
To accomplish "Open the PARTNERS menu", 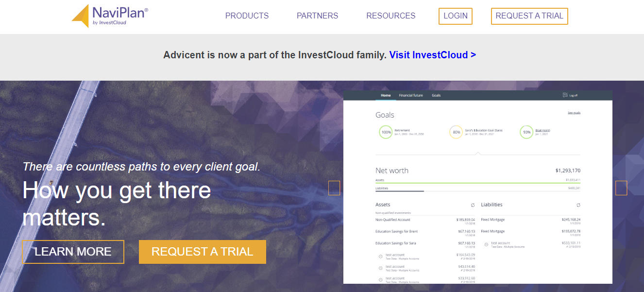I will tap(318, 16).
